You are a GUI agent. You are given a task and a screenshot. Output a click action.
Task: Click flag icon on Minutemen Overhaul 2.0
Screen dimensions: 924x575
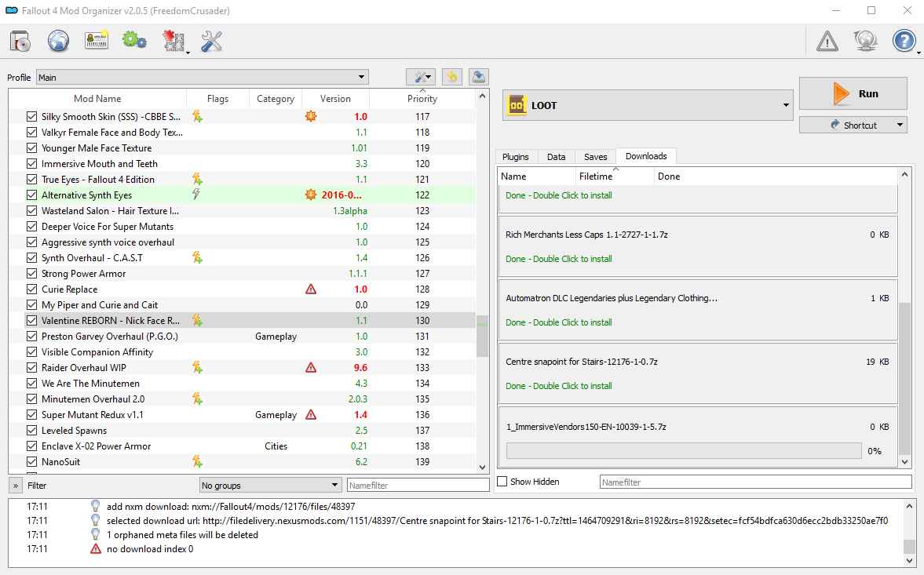(x=197, y=399)
